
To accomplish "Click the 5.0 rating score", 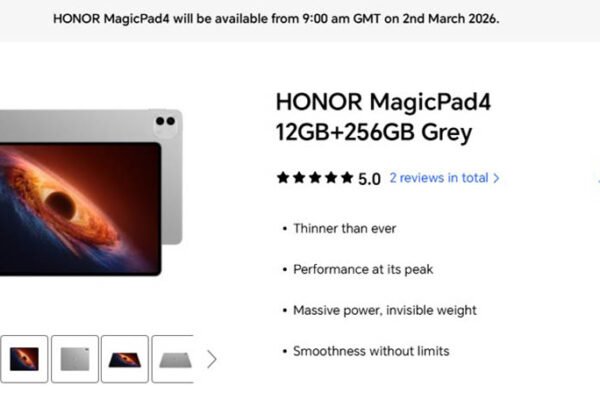I will (369, 179).
